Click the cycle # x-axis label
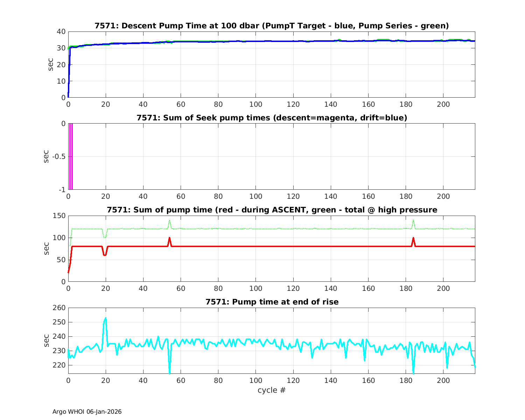This screenshot has width=525, height=420. (x=272, y=390)
